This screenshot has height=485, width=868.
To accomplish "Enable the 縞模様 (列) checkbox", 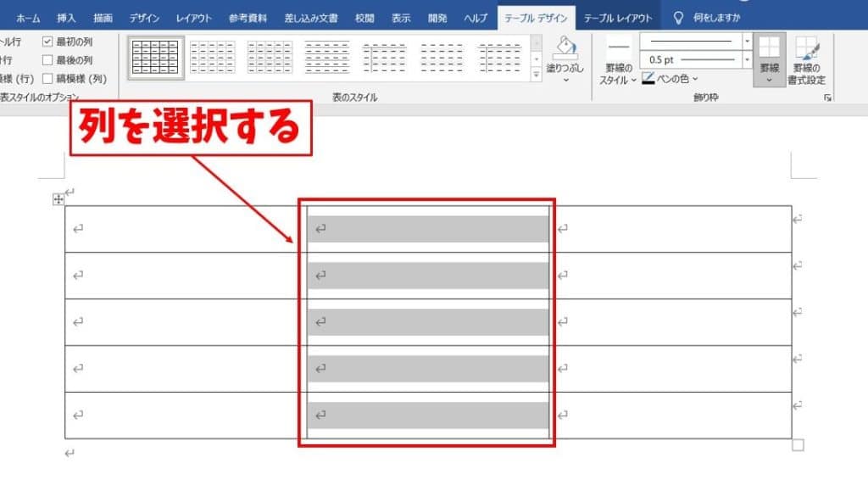I will pos(47,79).
